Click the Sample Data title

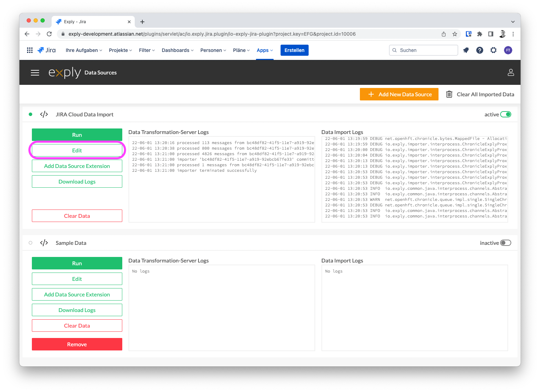pos(71,243)
